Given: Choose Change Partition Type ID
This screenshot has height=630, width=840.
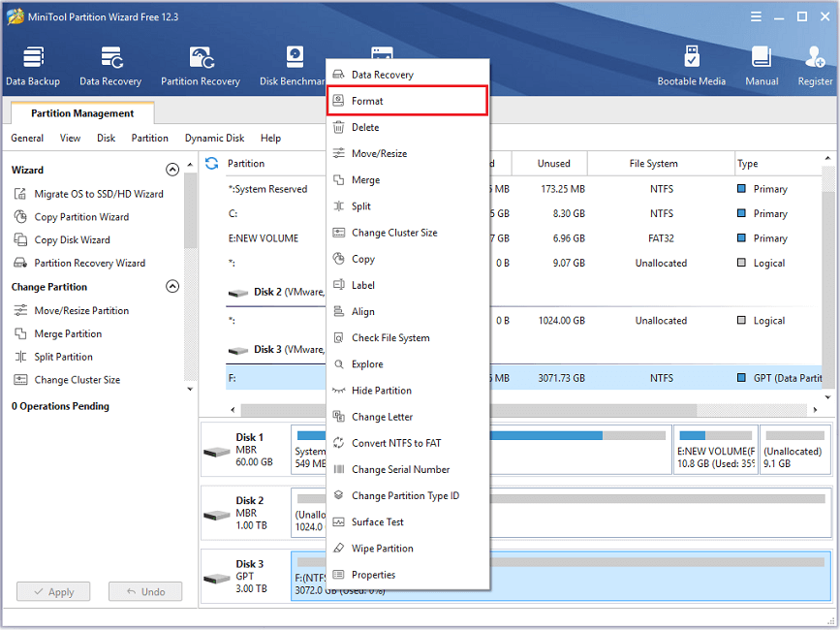Looking at the screenshot, I should point(408,495).
